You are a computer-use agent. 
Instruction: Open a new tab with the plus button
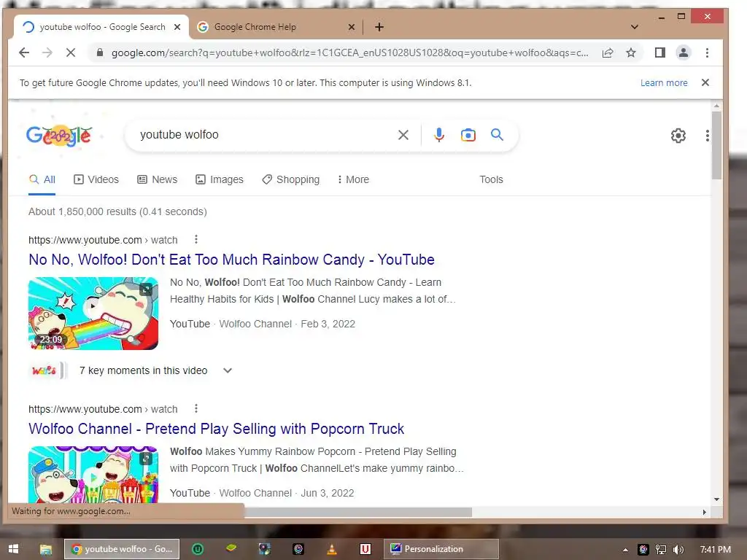point(379,27)
